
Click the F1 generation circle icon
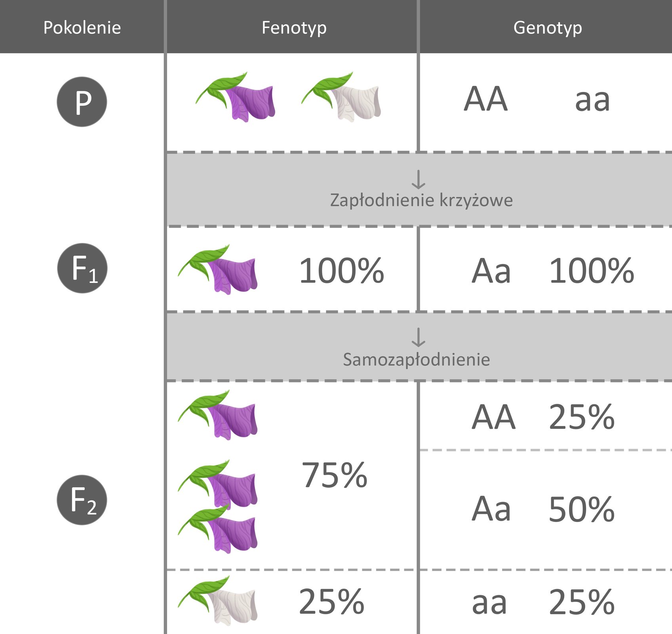tap(82, 268)
